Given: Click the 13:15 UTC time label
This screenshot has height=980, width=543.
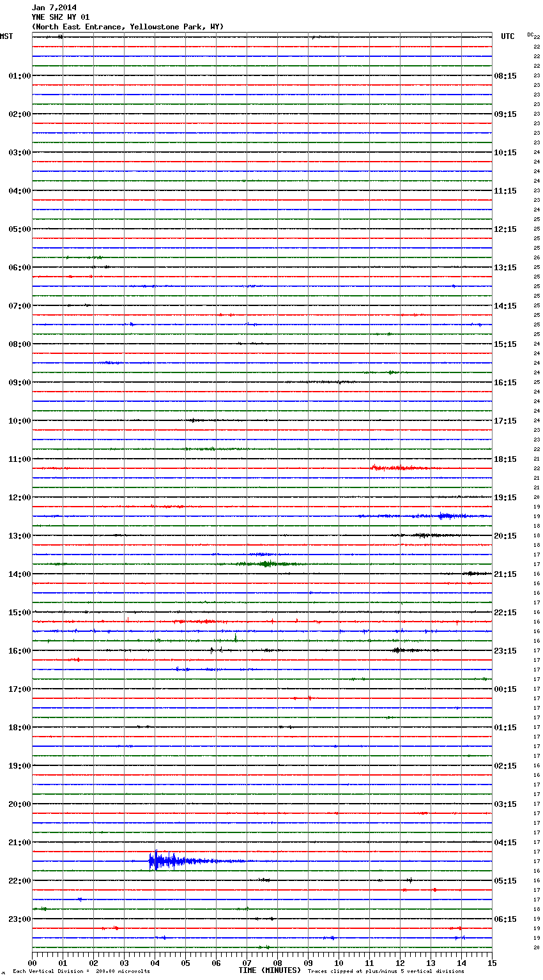Looking at the screenshot, I should [x=505, y=268].
